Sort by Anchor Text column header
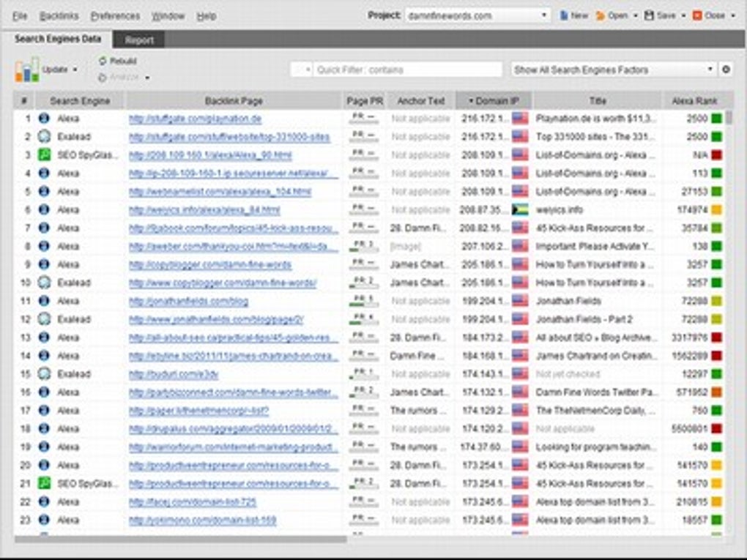The height and width of the screenshot is (560, 747). [420, 101]
